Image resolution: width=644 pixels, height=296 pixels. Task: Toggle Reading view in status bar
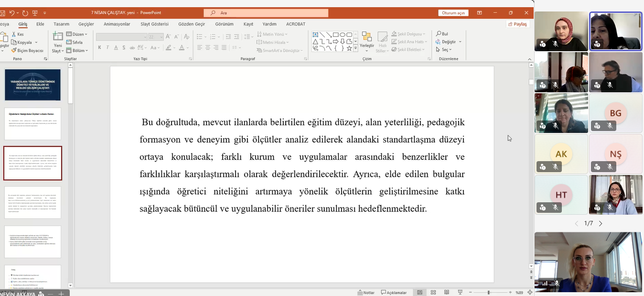(447, 293)
